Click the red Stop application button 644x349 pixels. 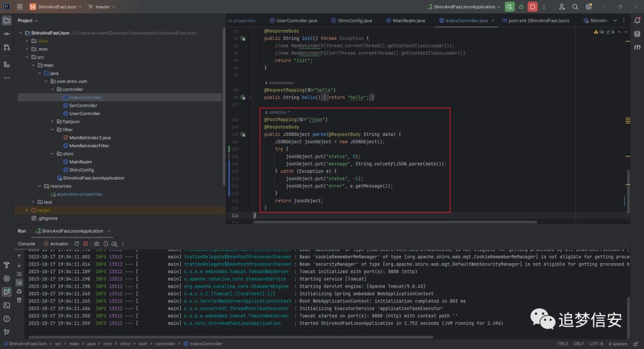tap(532, 7)
